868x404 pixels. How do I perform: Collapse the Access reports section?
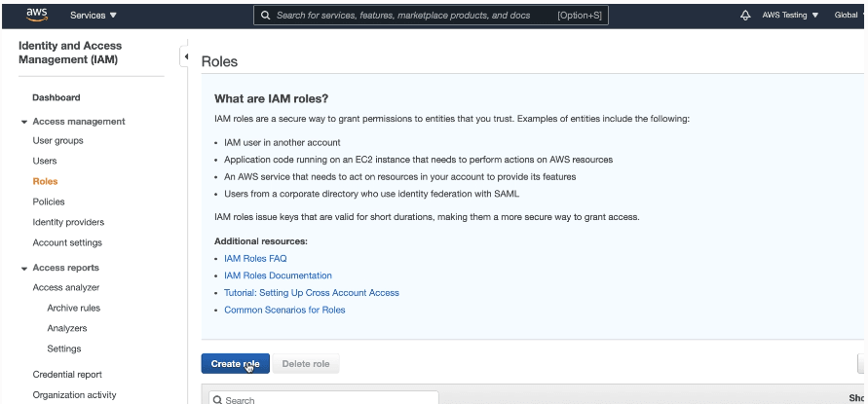coord(24,268)
